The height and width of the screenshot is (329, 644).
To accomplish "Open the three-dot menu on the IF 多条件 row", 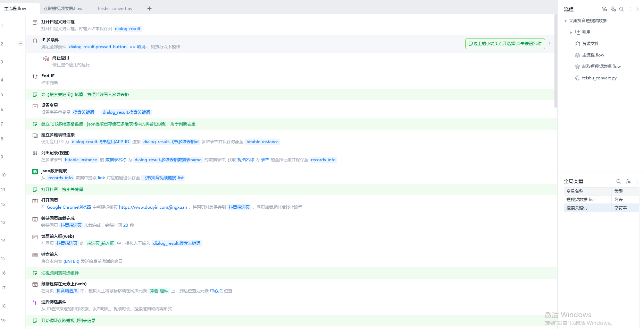I will click(x=549, y=44).
